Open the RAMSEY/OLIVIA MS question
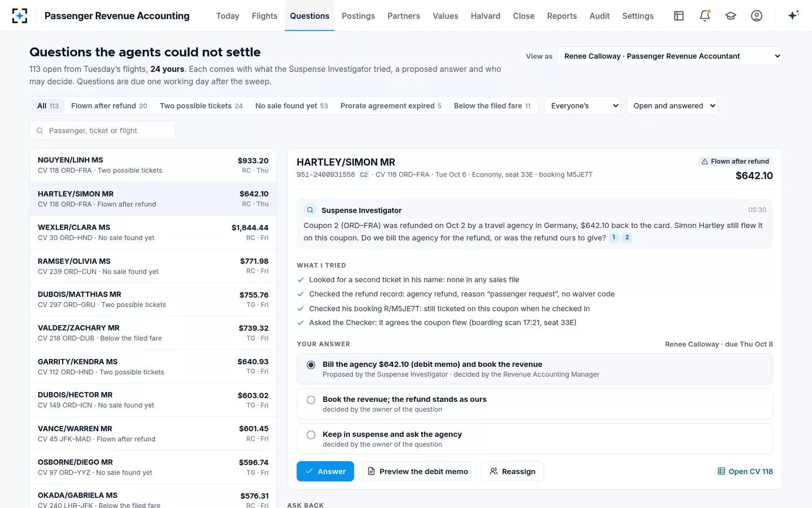Image resolution: width=812 pixels, height=508 pixels. 153,266
